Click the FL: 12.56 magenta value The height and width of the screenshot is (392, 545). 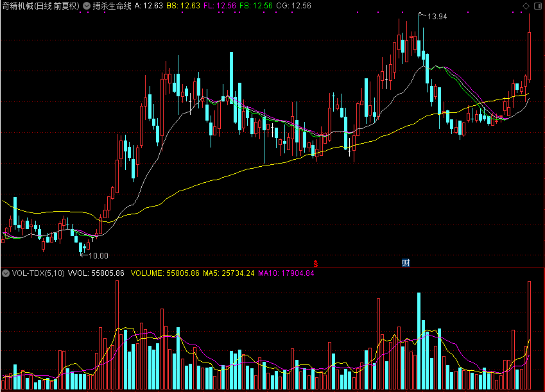[220, 6]
